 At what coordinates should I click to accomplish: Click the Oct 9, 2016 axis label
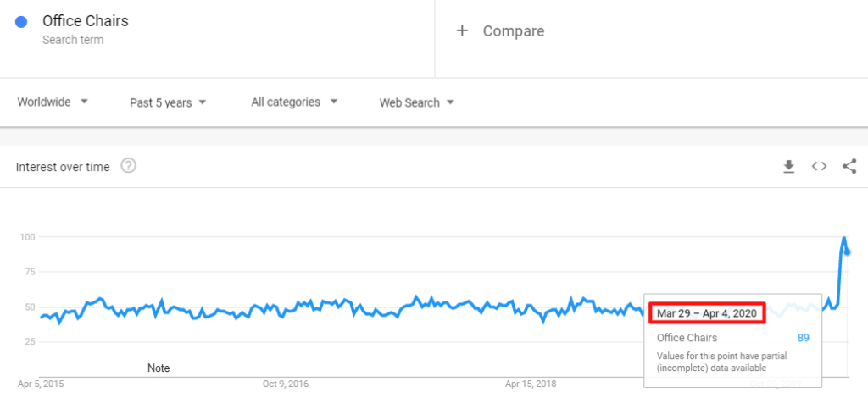286,384
